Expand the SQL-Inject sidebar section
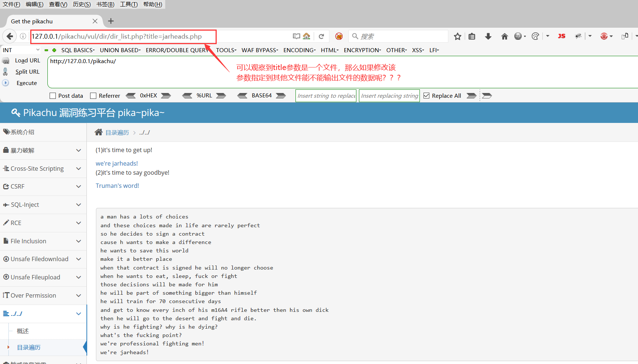The image size is (638, 364). tap(43, 205)
